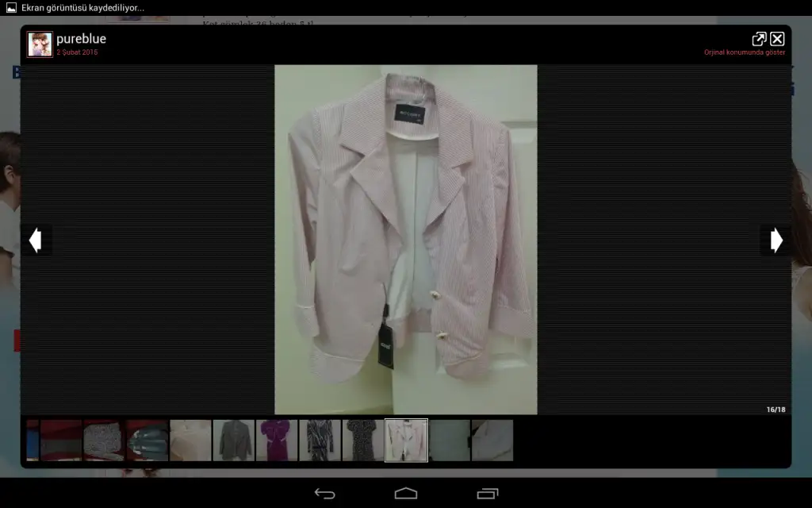Select the highlighted pink jacket thumbnail

tap(406, 441)
